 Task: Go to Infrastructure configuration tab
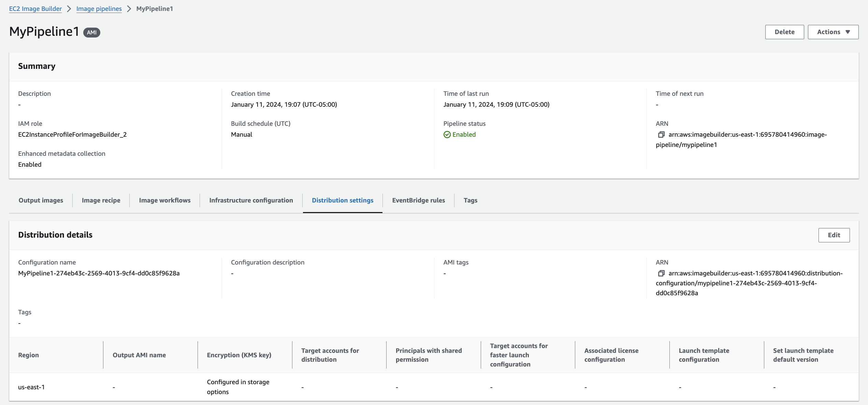[251, 200]
